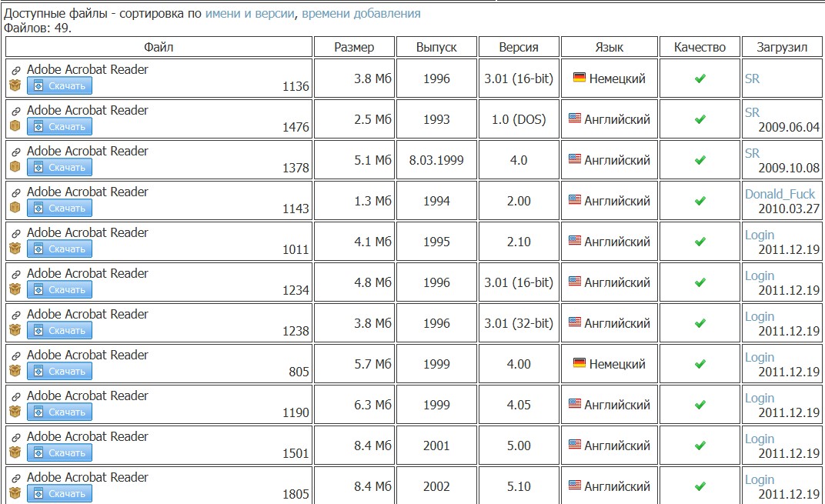The height and width of the screenshot is (504, 825).
Task: Click the Качество column header
Action: click(x=700, y=47)
